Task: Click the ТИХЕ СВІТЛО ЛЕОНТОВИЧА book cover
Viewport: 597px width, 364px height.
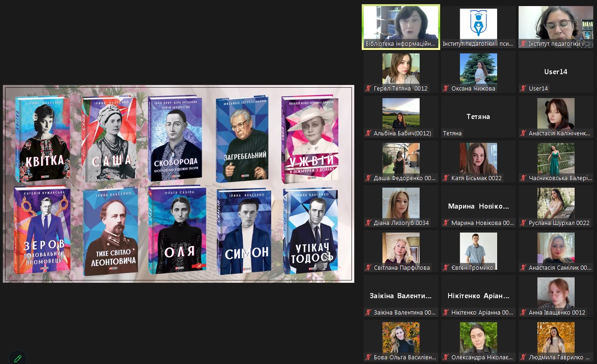Action: click(111, 231)
